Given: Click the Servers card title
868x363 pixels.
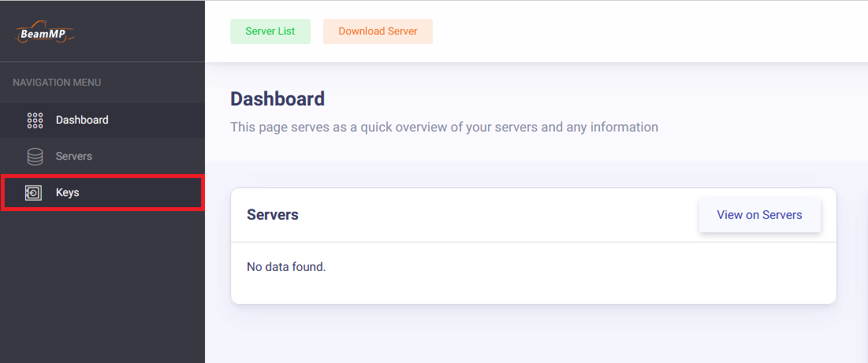Looking at the screenshot, I should tap(272, 215).
